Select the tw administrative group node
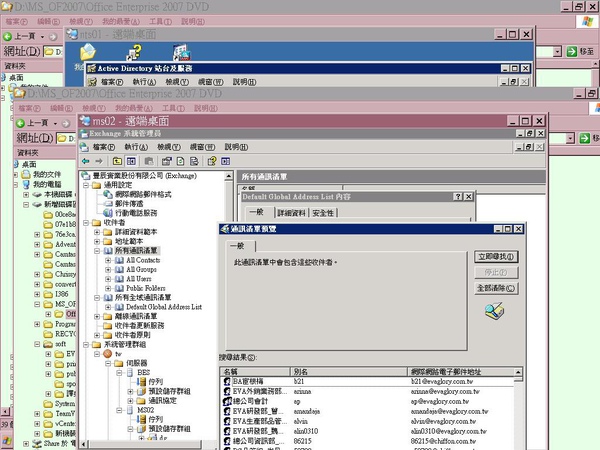Viewport: 600px width, 450px height. click(118, 354)
